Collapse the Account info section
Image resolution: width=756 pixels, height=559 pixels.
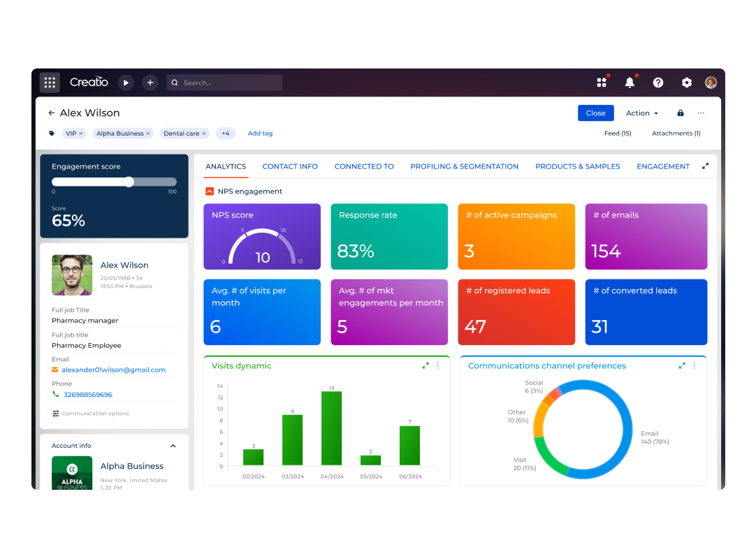tap(173, 446)
